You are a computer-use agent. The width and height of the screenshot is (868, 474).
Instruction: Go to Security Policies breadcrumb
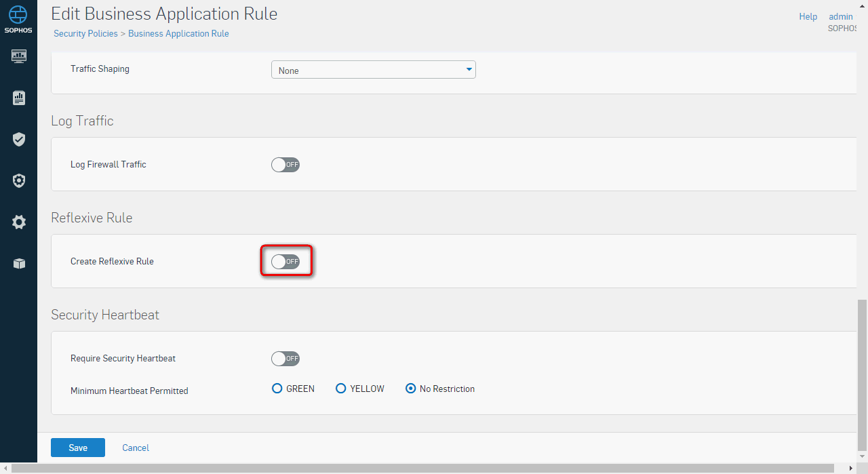tap(85, 33)
